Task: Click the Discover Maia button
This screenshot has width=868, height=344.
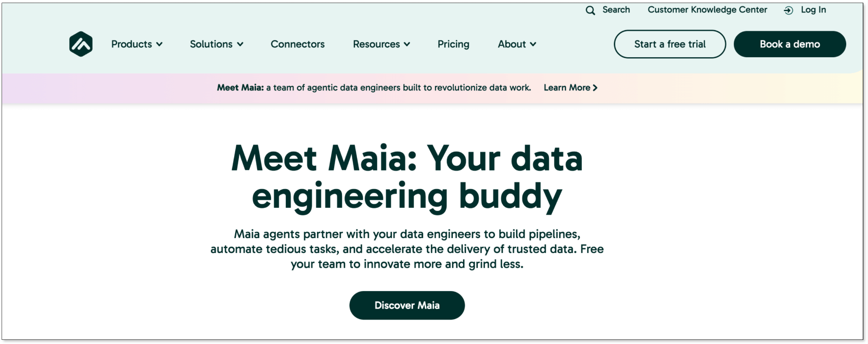Action: click(x=407, y=306)
